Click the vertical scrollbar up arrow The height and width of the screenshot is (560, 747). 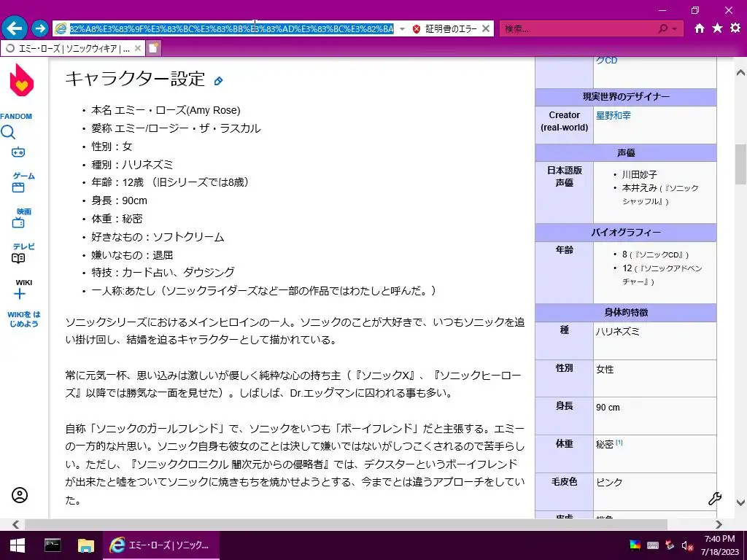pyautogui.click(x=740, y=73)
